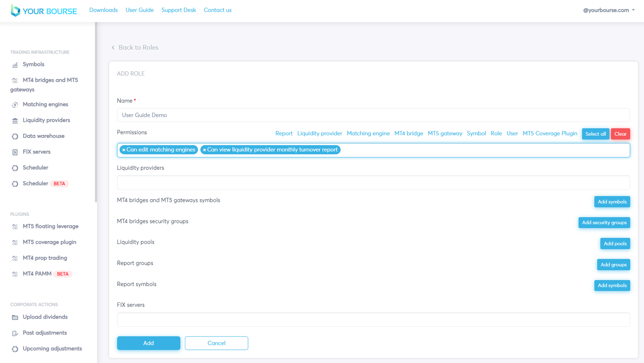
Task: Open the Support Desk top menu
Action: tap(179, 10)
